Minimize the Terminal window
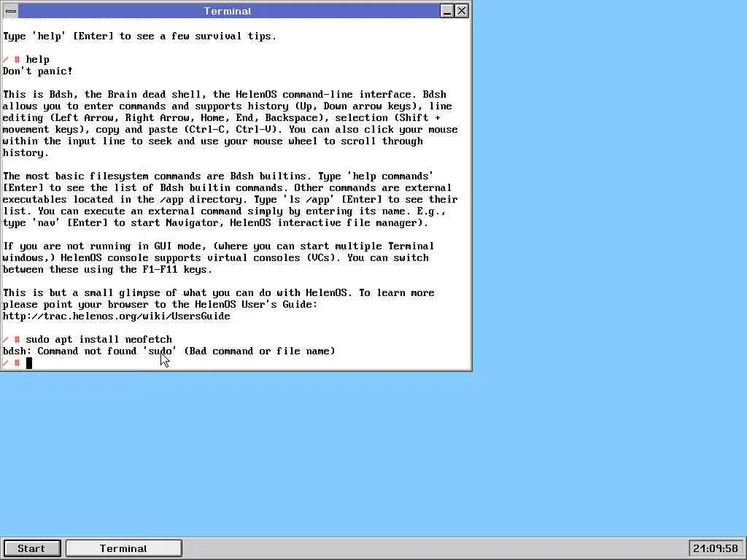Image resolution: width=747 pixels, height=560 pixels. click(447, 11)
